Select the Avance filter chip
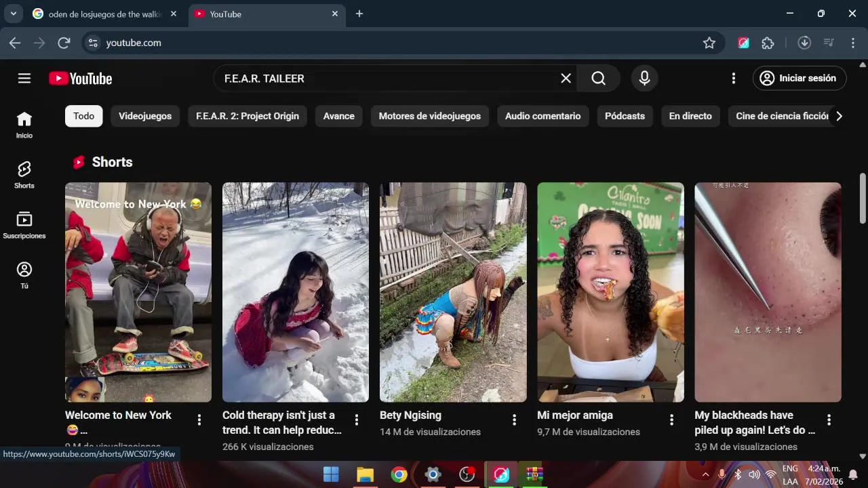868x488 pixels. pos(339,116)
